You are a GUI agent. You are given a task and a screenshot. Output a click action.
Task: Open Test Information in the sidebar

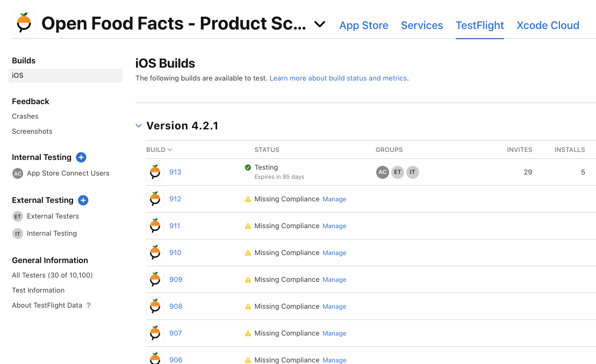[x=38, y=290]
